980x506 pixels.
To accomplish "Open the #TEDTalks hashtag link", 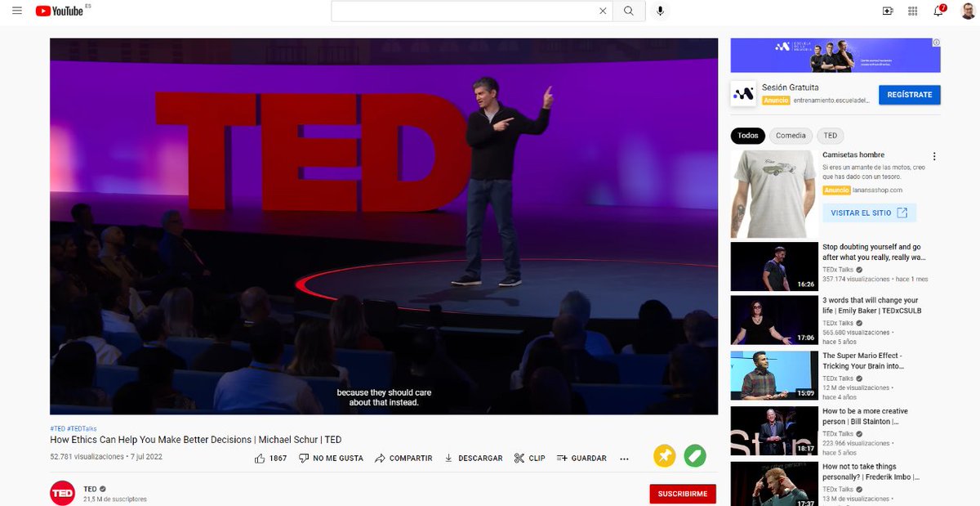I will point(82,428).
